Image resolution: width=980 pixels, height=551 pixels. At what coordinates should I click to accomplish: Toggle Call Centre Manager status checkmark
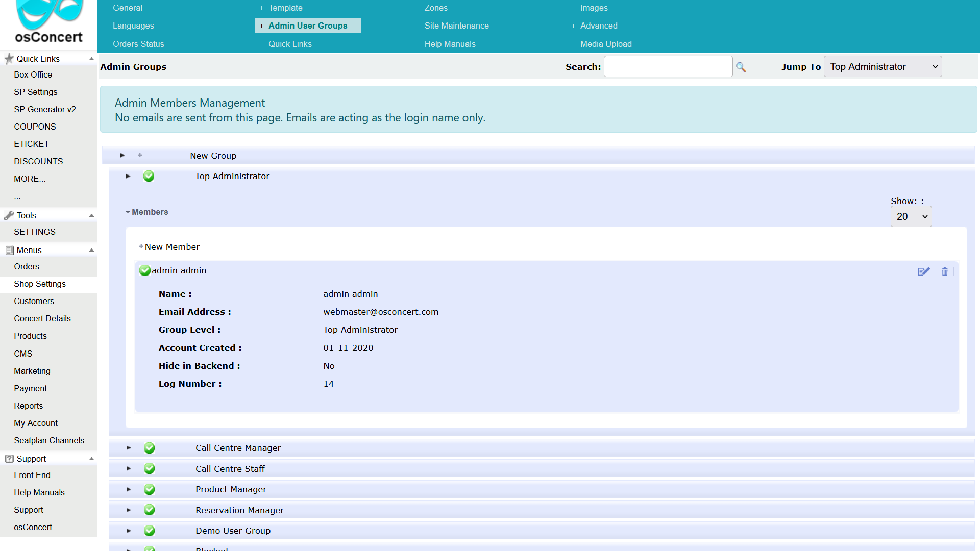click(149, 448)
